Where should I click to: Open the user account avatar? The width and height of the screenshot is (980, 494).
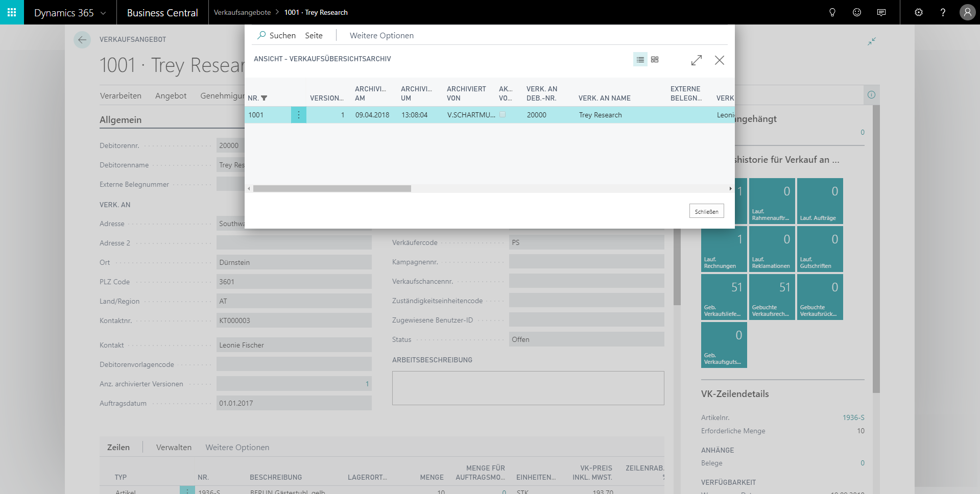(x=967, y=12)
